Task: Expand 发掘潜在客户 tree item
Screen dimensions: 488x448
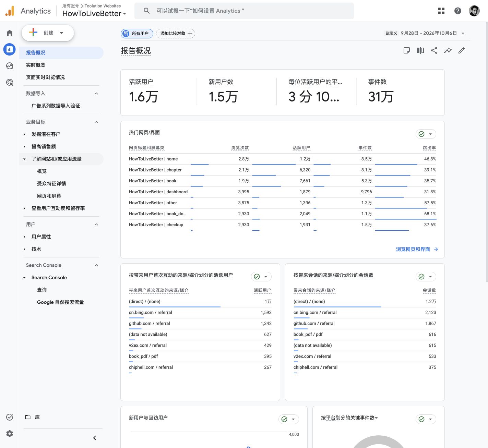Action: click(x=24, y=134)
